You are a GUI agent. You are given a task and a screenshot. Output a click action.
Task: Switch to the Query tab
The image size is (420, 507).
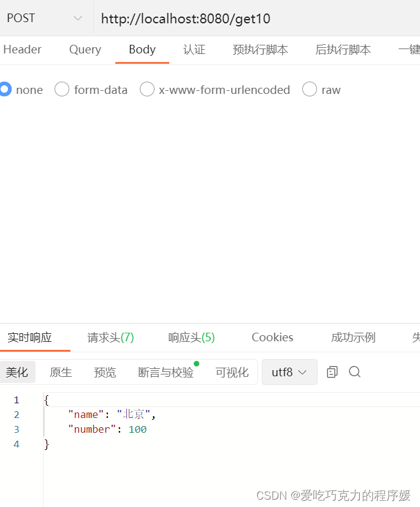click(85, 50)
